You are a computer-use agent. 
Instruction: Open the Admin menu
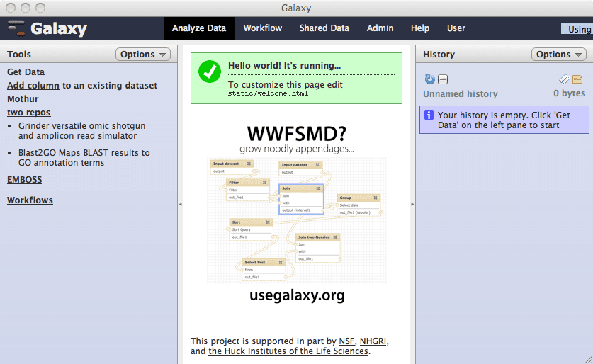coord(380,28)
